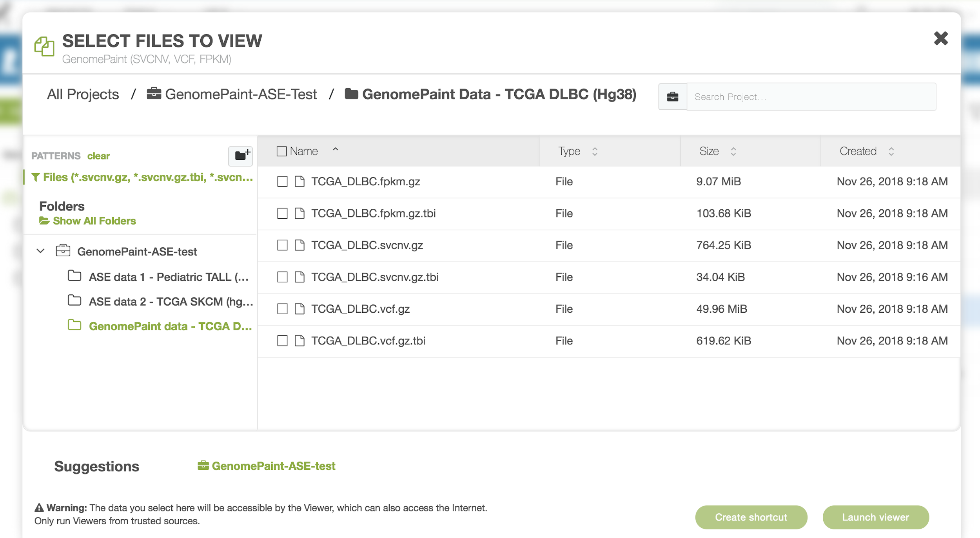
Task: Click file name TCGA_DLBC.svcnv.gz.tbi
Action: [x=375, y=277]
